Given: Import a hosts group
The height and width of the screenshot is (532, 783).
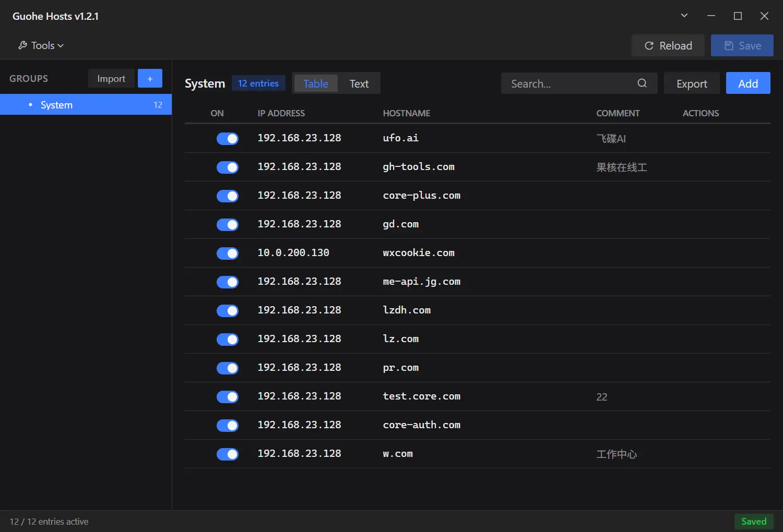Looking at the screenshot, I should point(111,79).
